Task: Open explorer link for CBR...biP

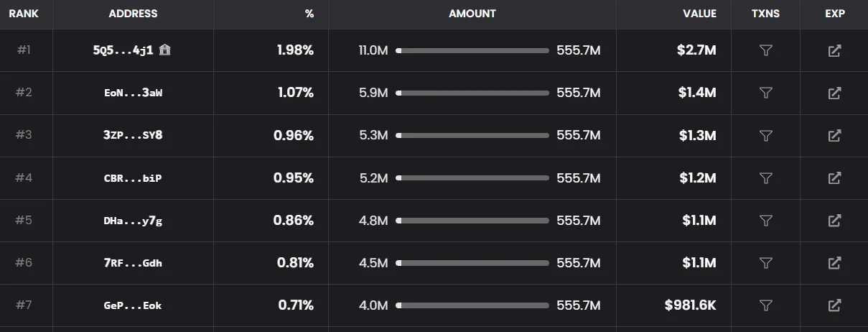Action: (834, 177)
